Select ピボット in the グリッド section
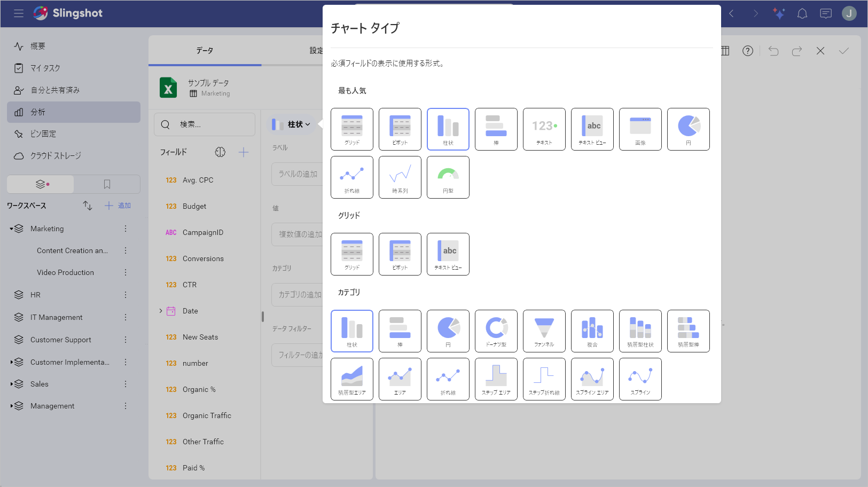The height and width of the screenshot is (487, 868). tap(400, 254)
